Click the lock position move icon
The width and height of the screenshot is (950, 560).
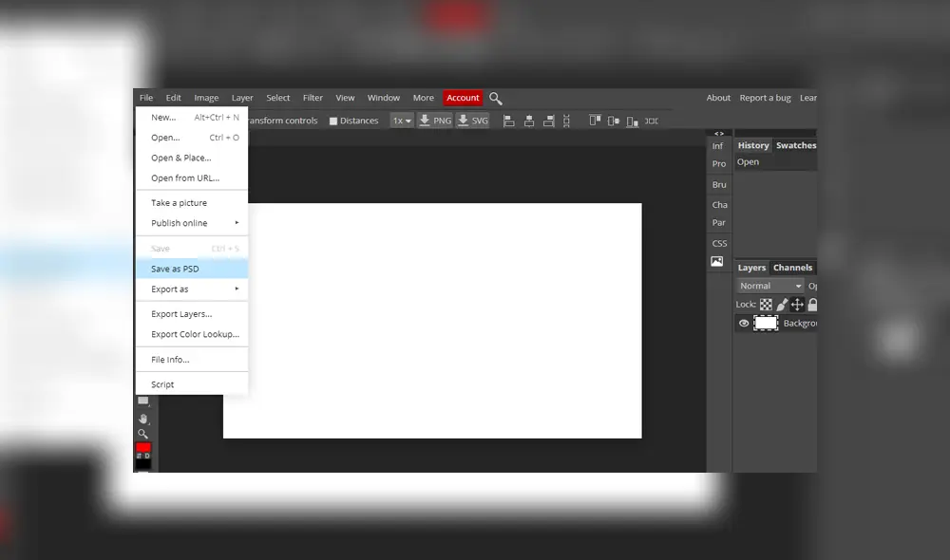pyautogui.click(x=797, y=305)
